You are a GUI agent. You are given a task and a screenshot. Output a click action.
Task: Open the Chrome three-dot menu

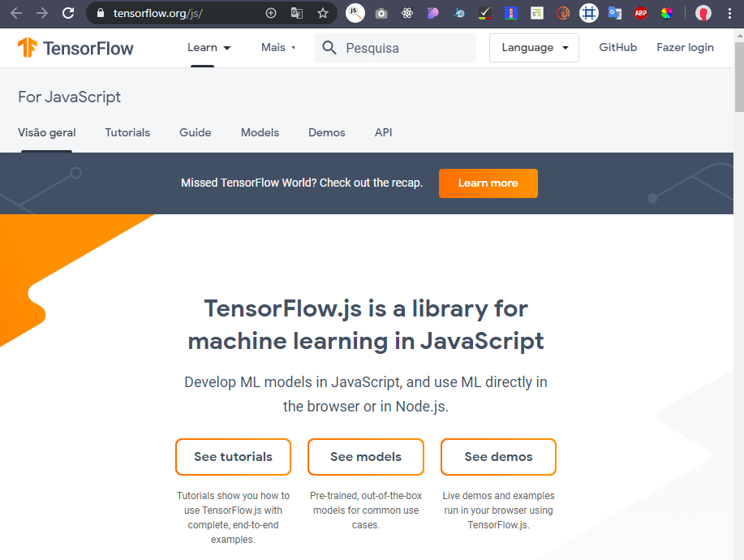point(729,13)
